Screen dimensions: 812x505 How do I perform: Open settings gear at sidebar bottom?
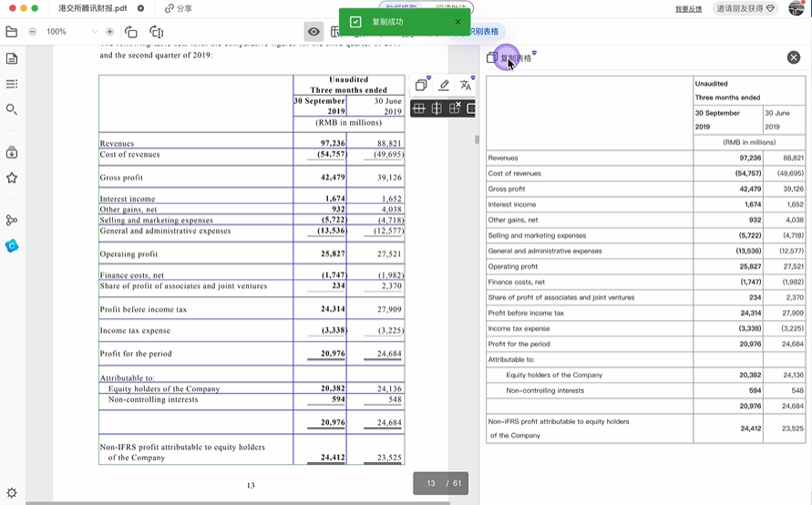pyautogui.click(x=12, y=492)
